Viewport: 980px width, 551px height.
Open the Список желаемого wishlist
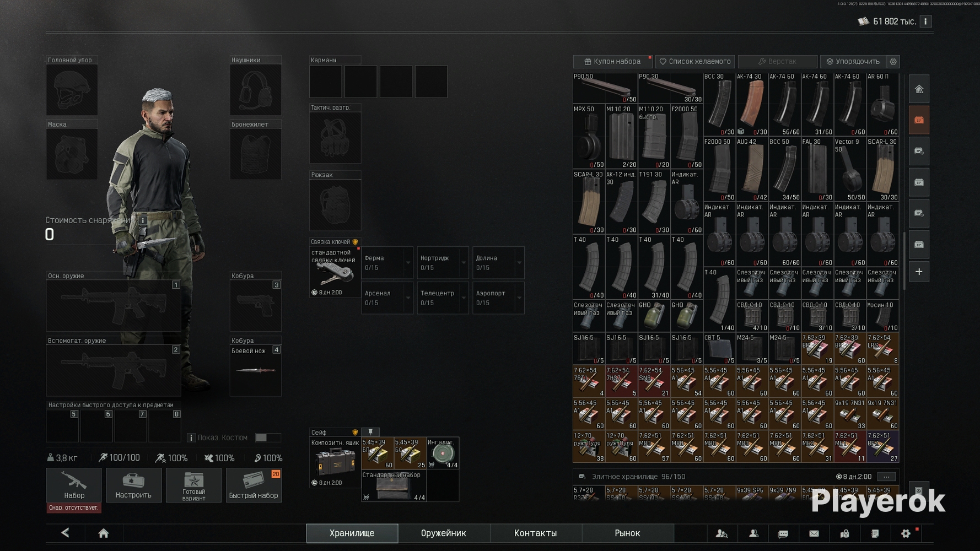[696, 62]
